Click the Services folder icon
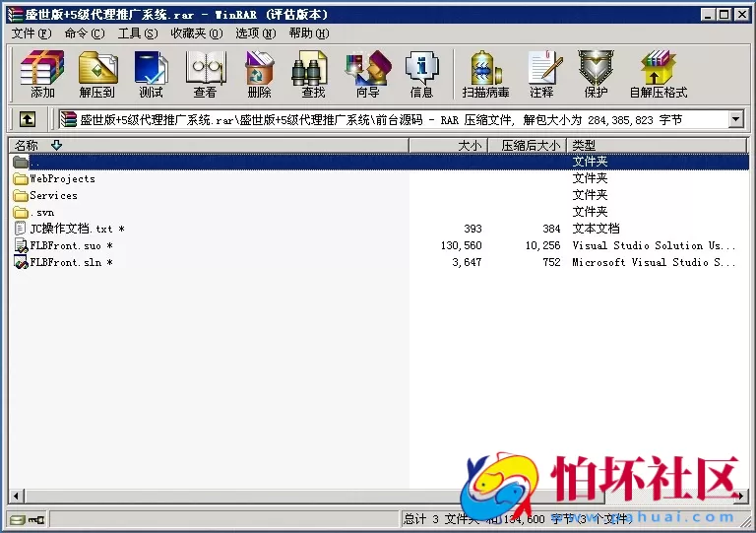Image resolution: width=756 pixels, height=533 pixels. click(x=21, y=195)
